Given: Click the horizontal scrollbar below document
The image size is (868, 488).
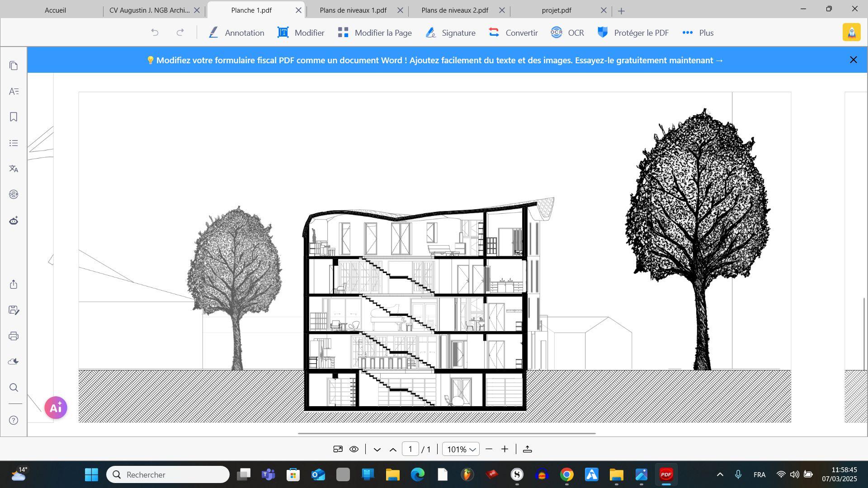Looking at the screenshot, I should [x=447, y=433].
